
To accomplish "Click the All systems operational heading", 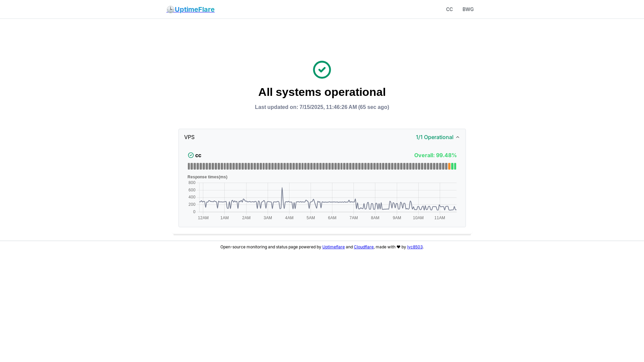I will coord(322,92).
